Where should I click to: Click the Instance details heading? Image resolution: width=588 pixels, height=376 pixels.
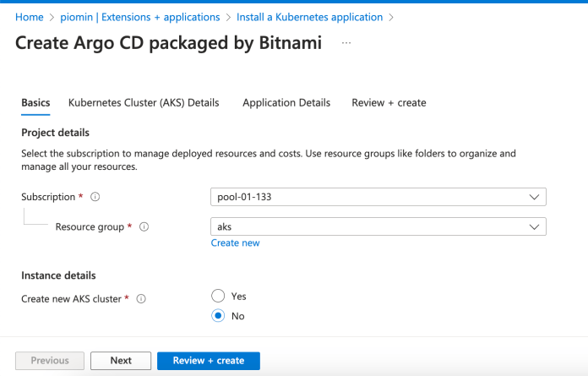point(58,275)
